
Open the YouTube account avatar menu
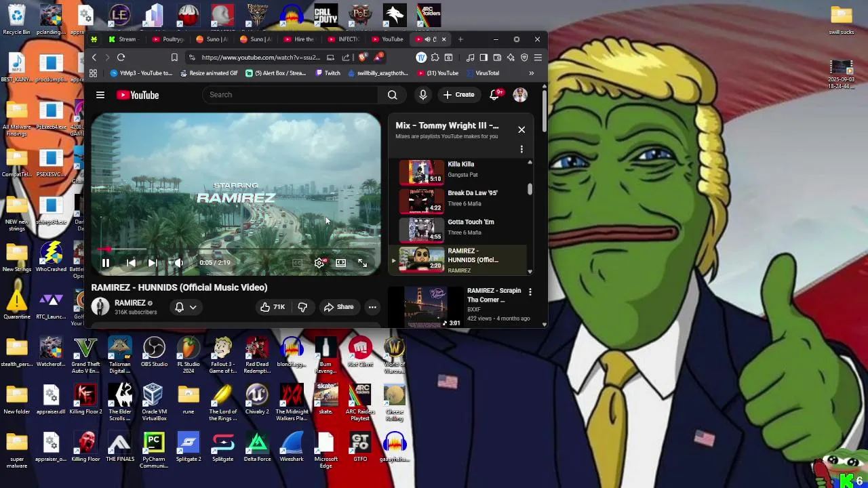click(x=520, y=95)
